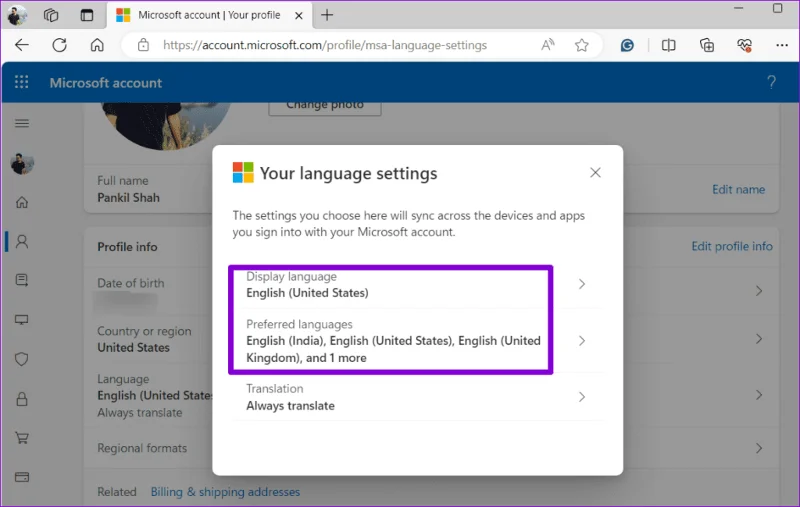Close the Microsoft account tab
This screenshot has width=800, height=507.
299,15
